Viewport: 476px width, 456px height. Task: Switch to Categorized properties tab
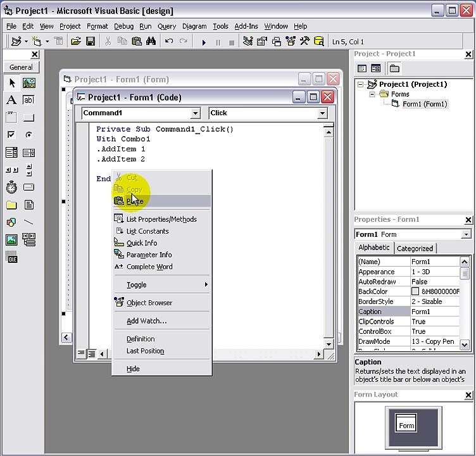[415, 248]
